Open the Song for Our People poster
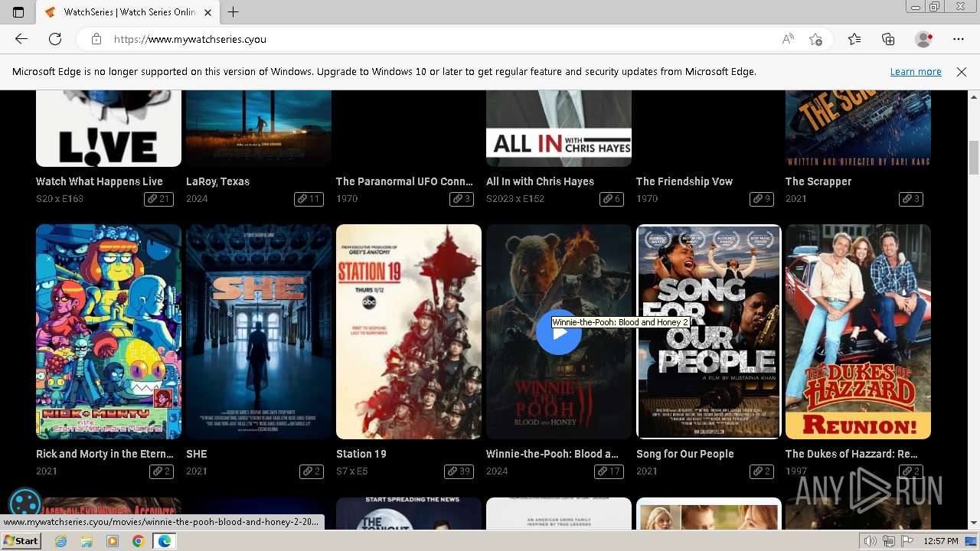This screenshot has height=551, width=980. coord(709,331)
